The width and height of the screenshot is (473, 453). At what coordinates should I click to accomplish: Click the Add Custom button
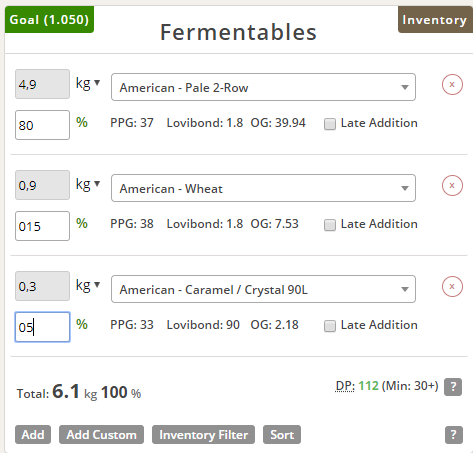[101, 435]
